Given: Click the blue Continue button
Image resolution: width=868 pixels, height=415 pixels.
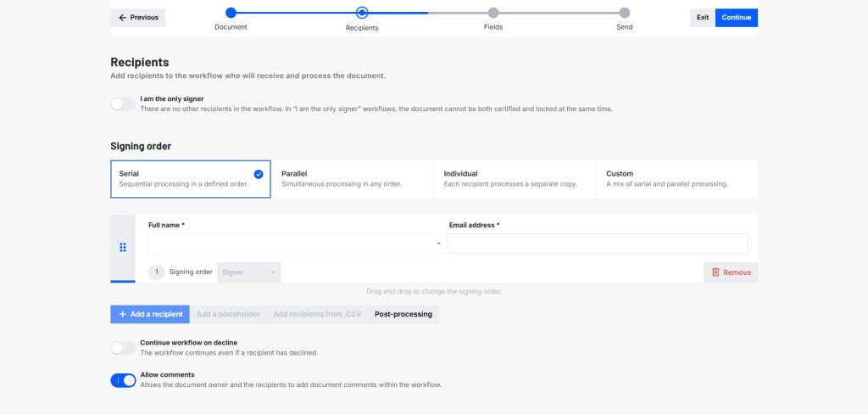Looking at the screenshot, I should click(x=737, y=18).
